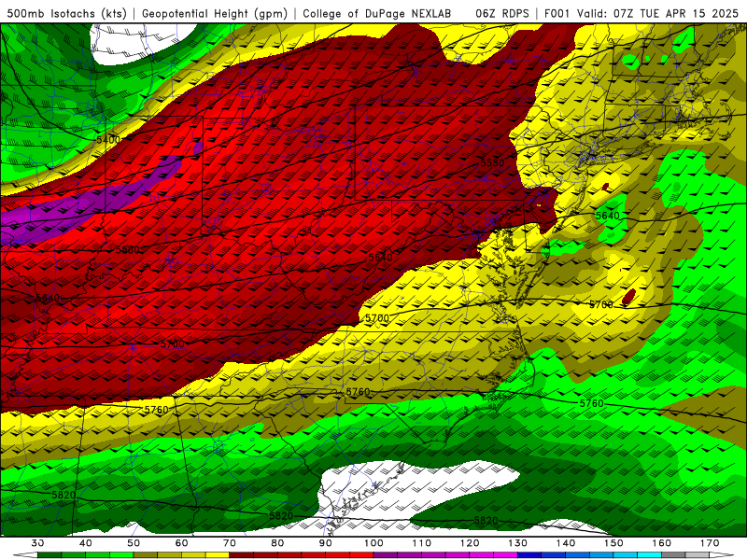
Task: Click the 120 kts color scale label
Action: [470, 543]
